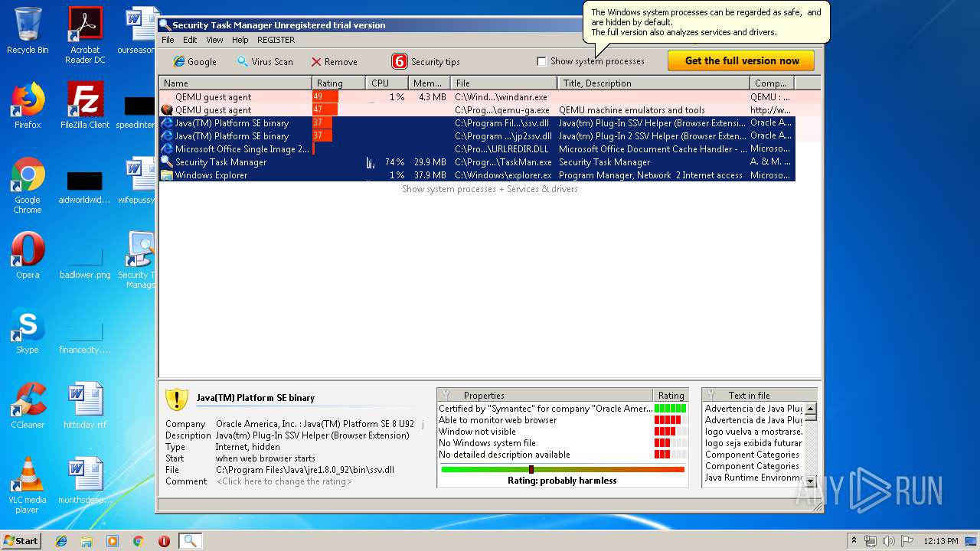Open hittoday.rtf desktop document

point(85,405)
